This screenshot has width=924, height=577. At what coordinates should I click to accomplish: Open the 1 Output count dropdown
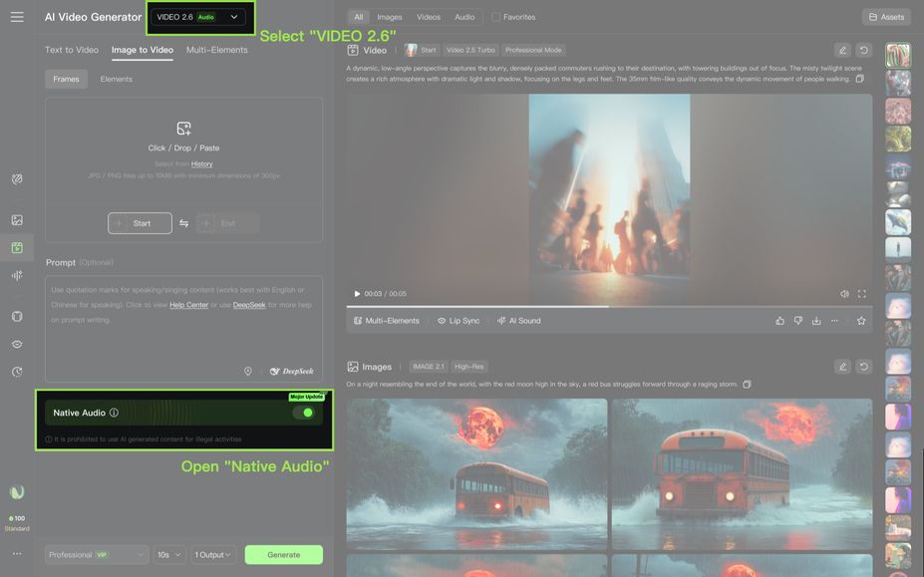tap(213, 555)
